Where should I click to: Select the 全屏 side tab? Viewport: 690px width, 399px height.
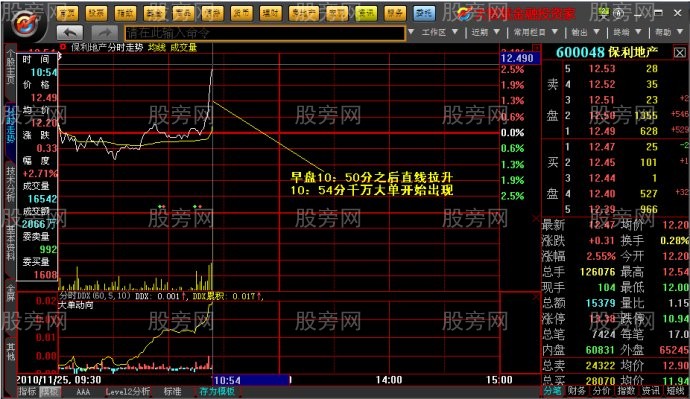point(10,293)
